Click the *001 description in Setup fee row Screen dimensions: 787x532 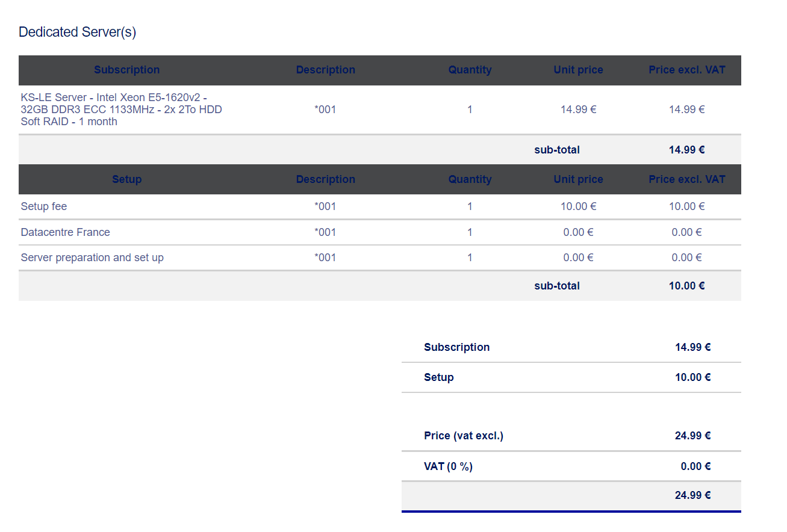[x=326, y=206]
